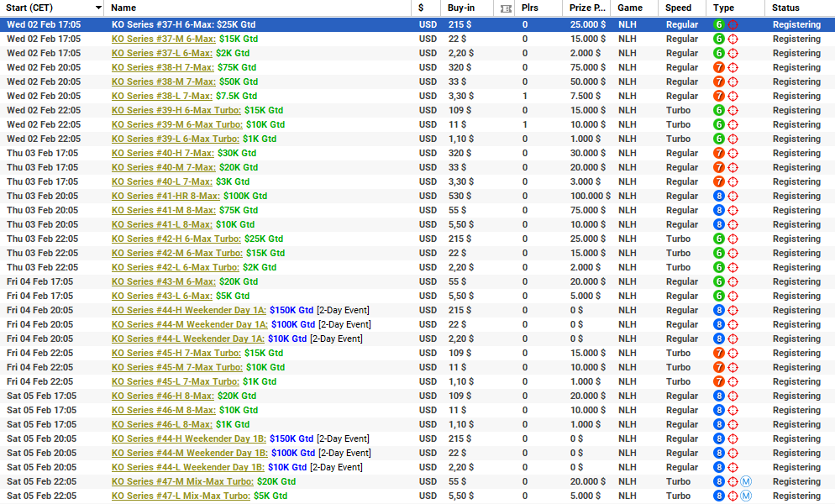Open the Start (CET) sort dropdown arrow
The height and width of the screenshot is (504, 835).
[98, 8]
